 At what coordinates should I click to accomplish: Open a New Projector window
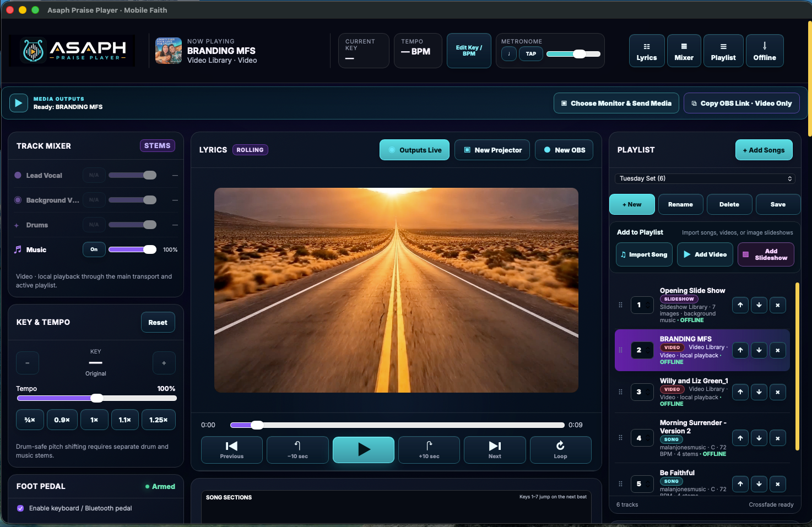492,150
